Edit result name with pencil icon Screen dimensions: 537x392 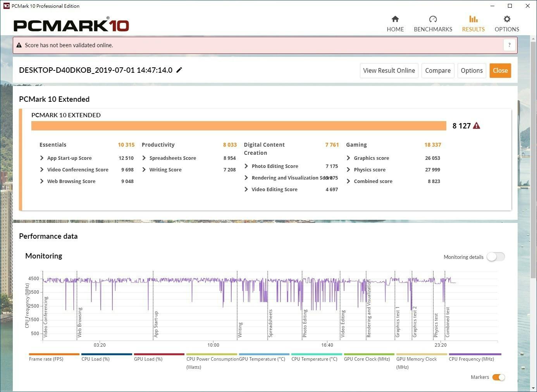pos(179,70)
